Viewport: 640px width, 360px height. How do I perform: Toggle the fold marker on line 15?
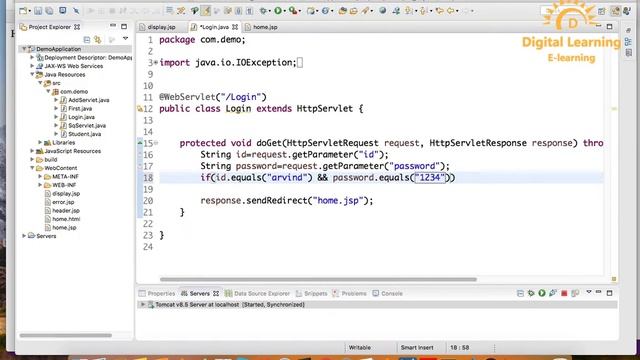tap(156, 143)
